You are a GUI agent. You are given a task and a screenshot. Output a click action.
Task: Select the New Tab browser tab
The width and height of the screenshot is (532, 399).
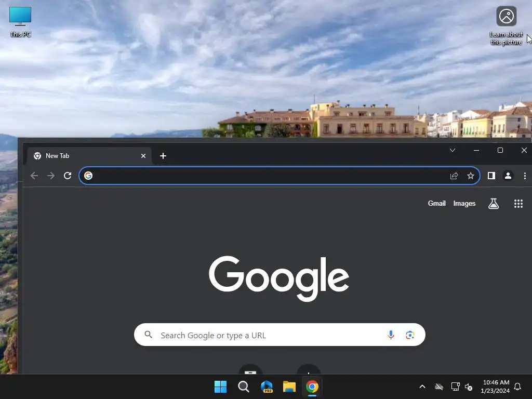click(89, 156)
